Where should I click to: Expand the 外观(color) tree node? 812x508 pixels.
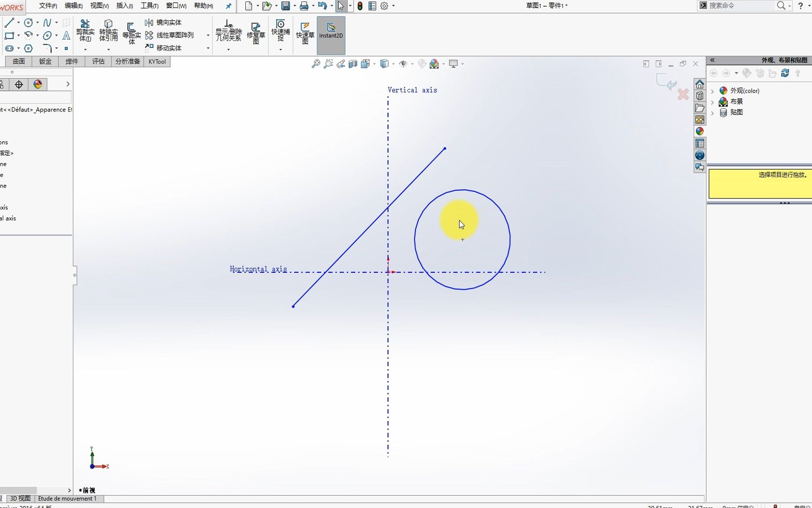[713, 91]
